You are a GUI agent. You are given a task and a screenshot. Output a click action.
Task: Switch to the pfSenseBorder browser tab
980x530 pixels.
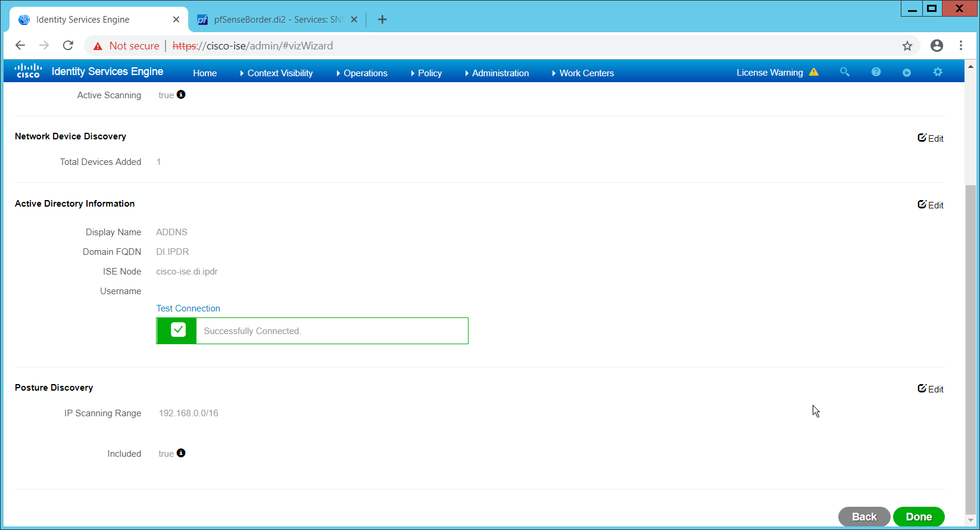277,20
